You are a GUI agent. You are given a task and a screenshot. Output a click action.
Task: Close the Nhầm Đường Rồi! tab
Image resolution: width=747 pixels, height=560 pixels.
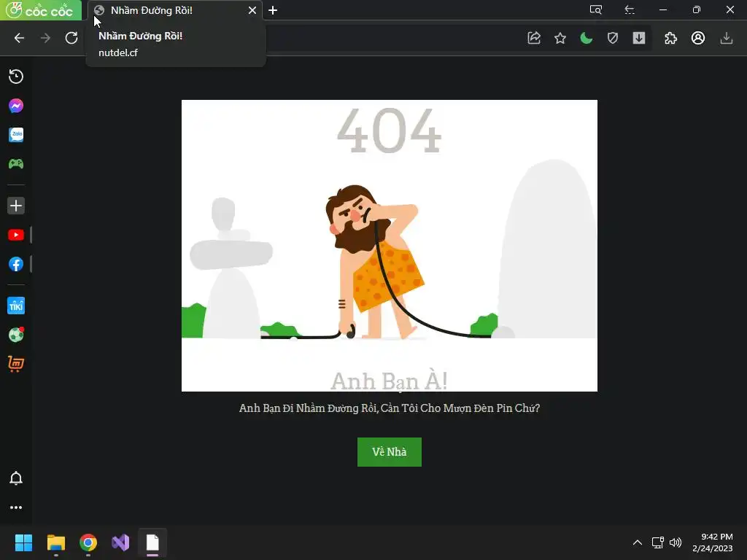coord(252,10)
